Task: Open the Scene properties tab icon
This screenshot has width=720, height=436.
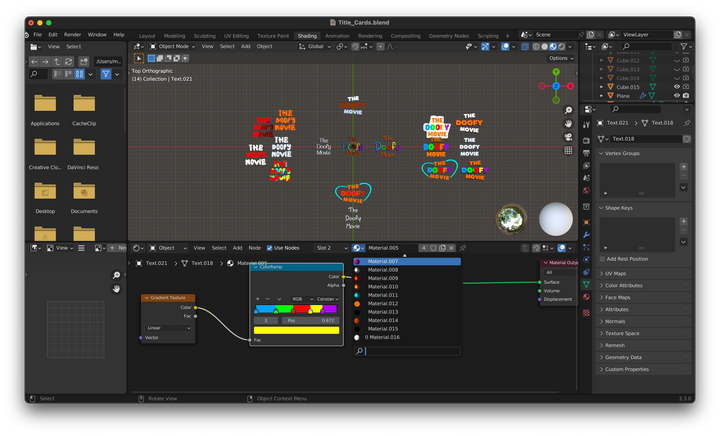Action: pyautogui.click(x=586, y=178)
